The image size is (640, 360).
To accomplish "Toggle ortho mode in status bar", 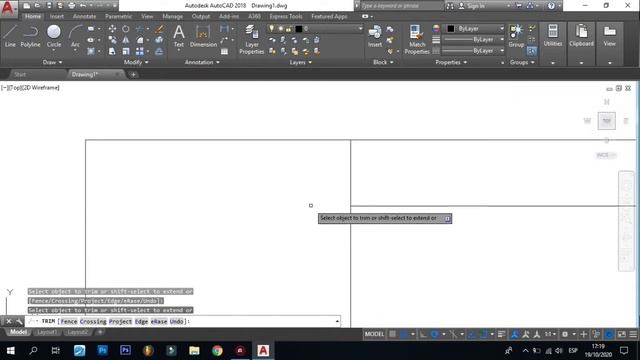I will pos(423,334).
